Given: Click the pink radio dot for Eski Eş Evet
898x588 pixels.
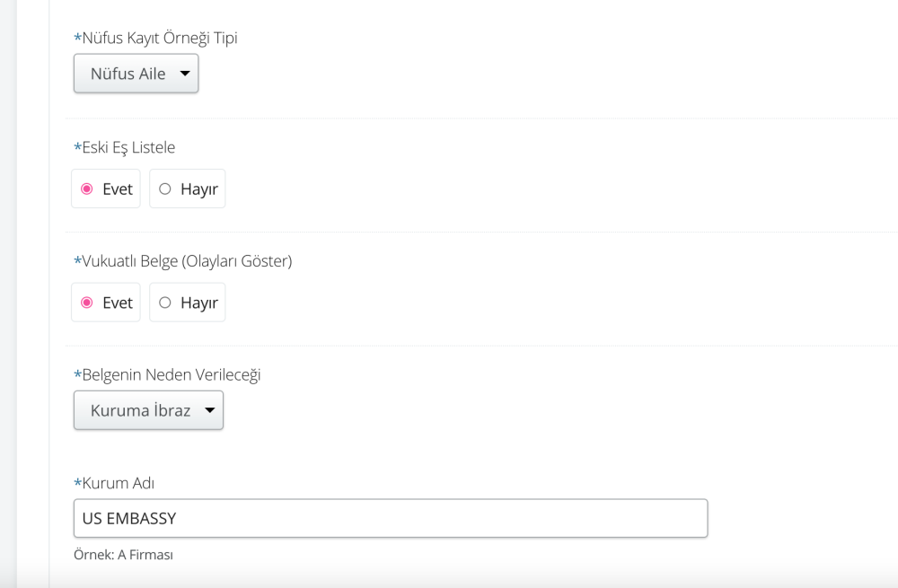Looking at the screenshot, I should pyautogui.click(x=87, y=189).
